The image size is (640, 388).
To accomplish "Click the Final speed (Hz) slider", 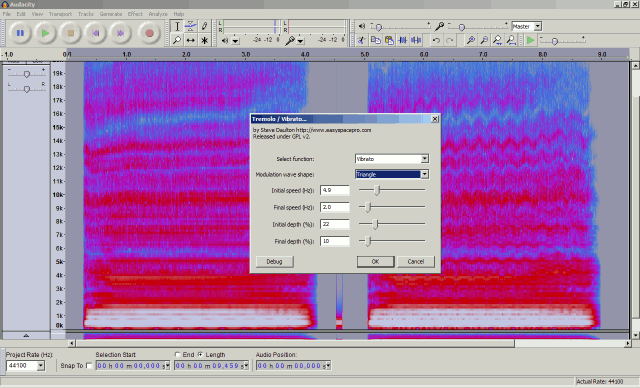I will [392, 207].
